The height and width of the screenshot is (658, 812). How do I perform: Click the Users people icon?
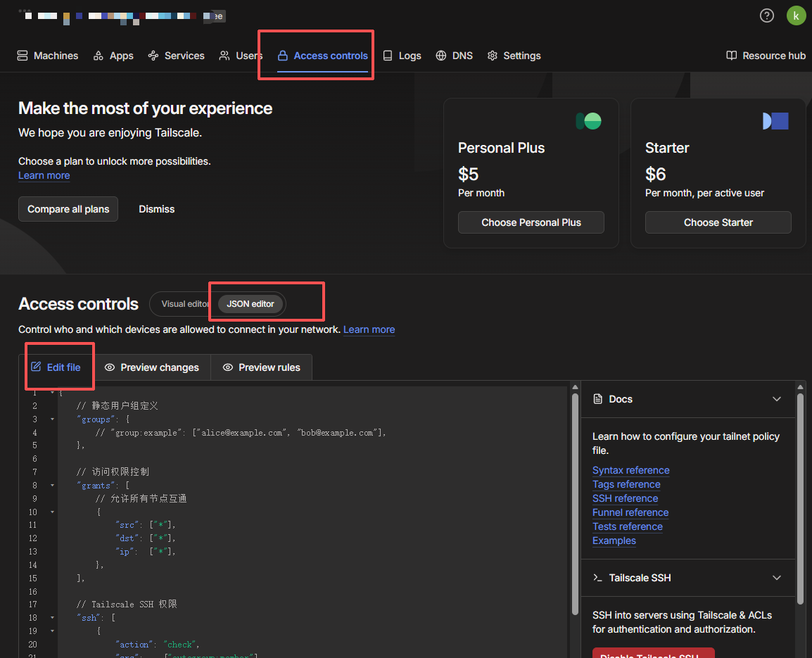tap(224, 56)
